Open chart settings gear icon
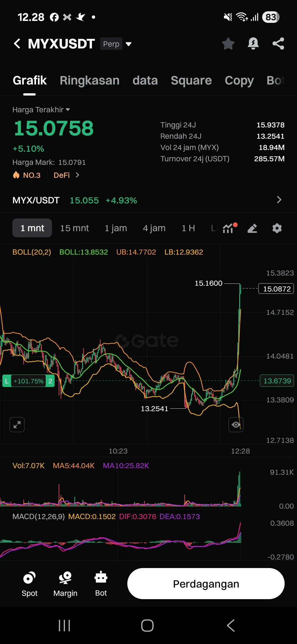The image size is (297, 644). click(277, 228)
